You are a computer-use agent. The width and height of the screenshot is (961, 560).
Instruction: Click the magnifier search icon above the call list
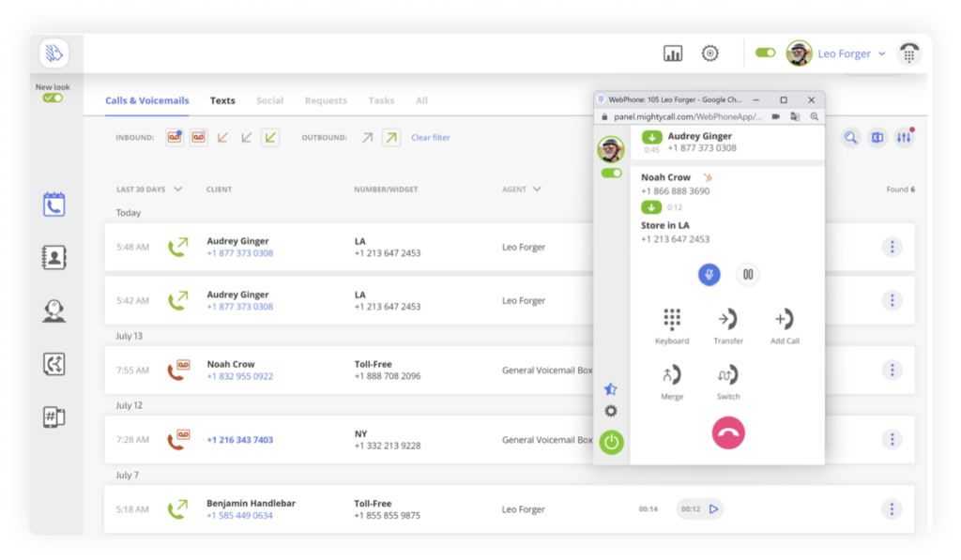pos(849,137)
